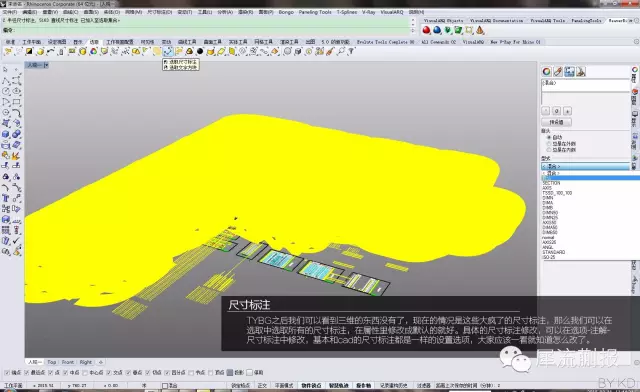This screenshot has height=392, width=640.
Task: Select the Rectangle tool in the left sidebar
Action: click(x=16, y=102)
